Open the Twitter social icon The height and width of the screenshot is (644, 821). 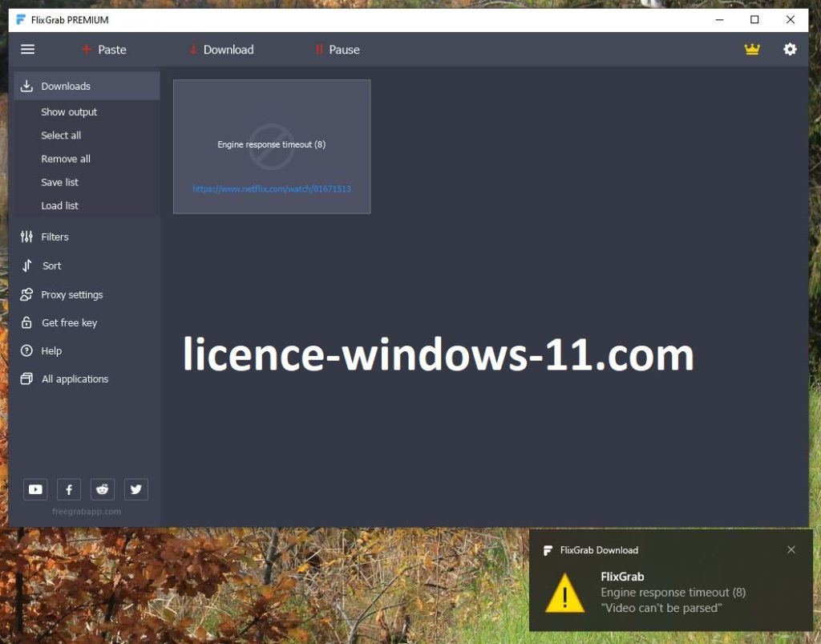point(136,489)
